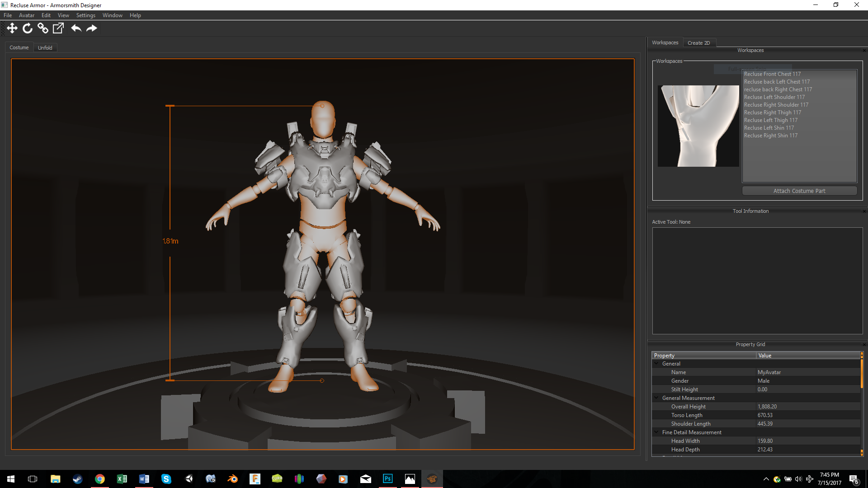Redo the last action

[92, 28]
